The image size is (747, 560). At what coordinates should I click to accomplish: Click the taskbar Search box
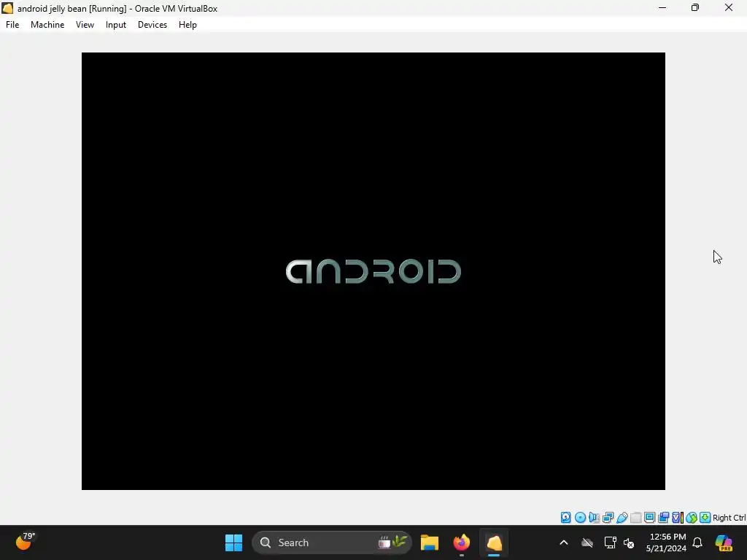[332, 542]
